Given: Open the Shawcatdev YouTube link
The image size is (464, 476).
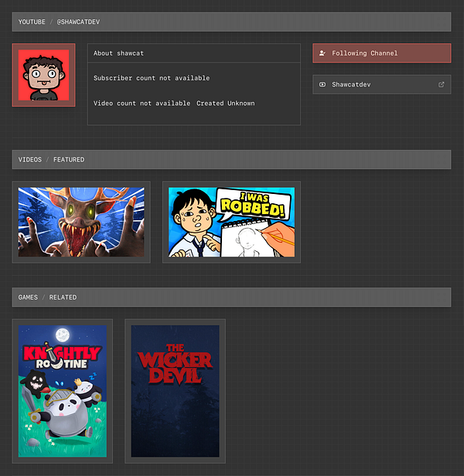Looking at the screenshot, I should pos(382,84).
